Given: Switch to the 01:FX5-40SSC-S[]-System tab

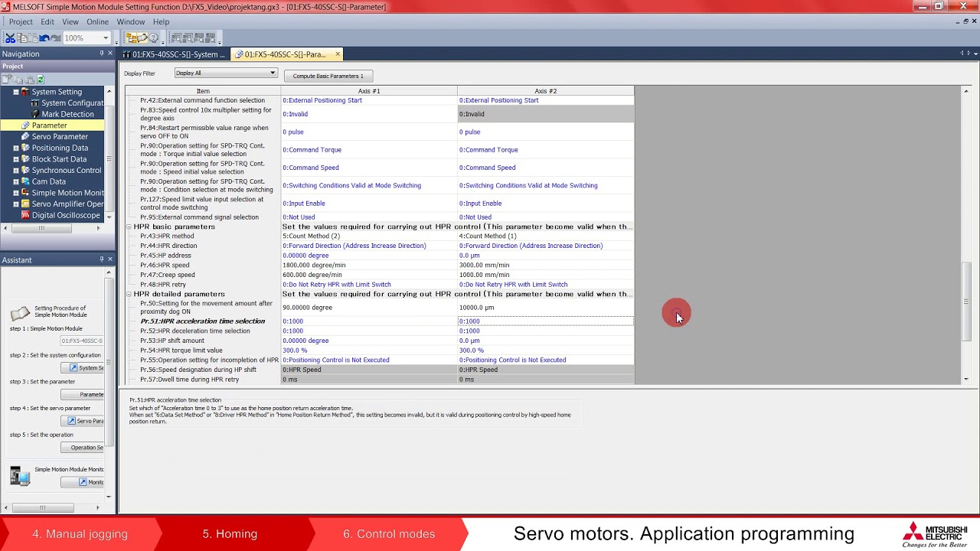Looking at the screenshot, I should click(175, 54).
